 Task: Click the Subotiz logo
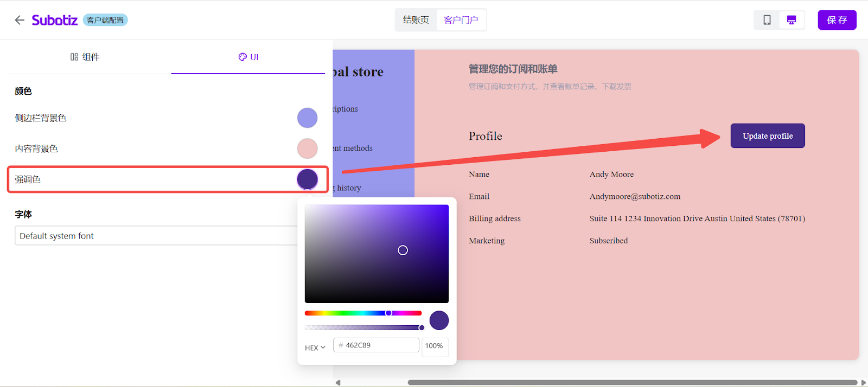[54, 20]
